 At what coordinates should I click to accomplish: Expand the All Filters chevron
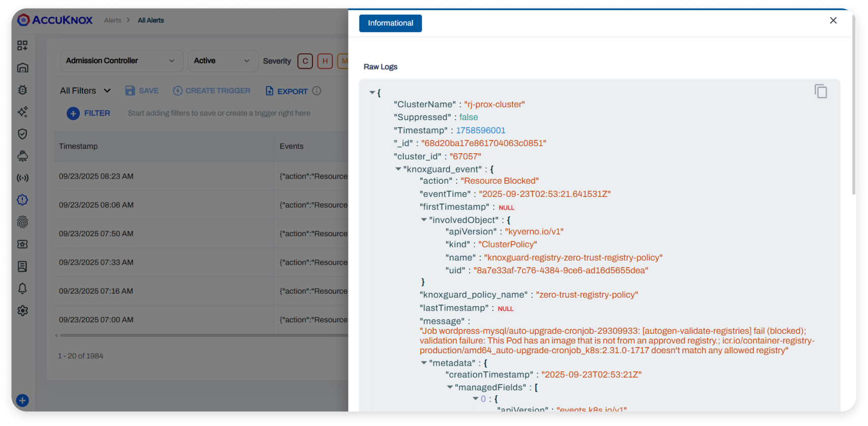[107, 91]
